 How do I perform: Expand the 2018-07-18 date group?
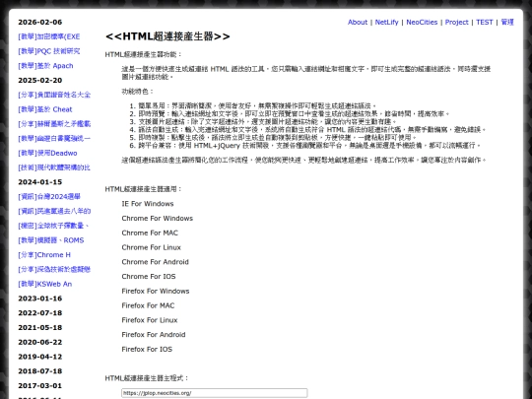point(40,371)
